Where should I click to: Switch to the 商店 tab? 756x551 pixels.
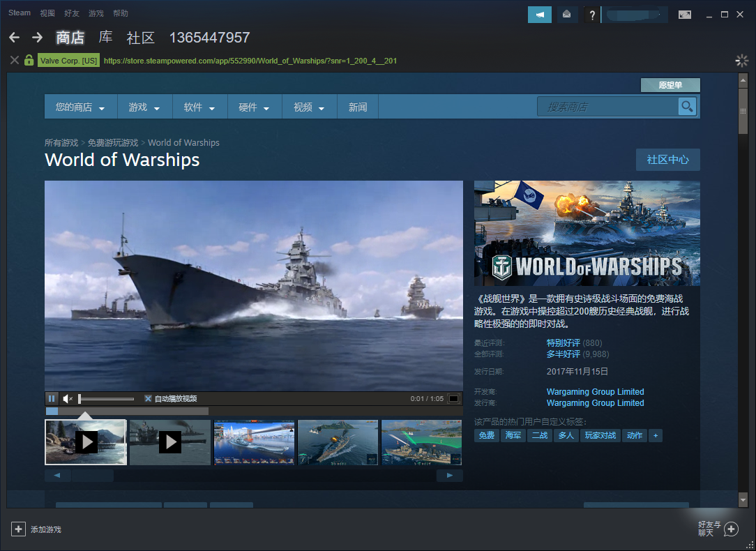(70, 38)
